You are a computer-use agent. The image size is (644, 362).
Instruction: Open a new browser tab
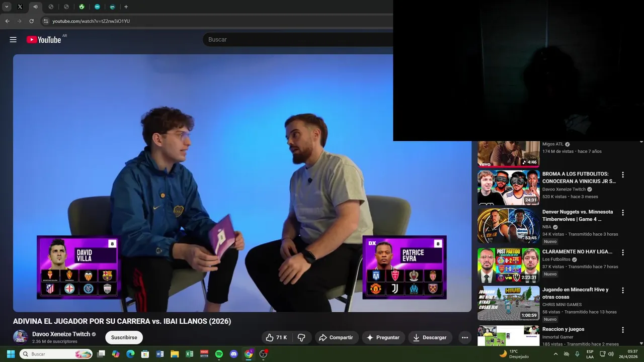coord(126,7)
